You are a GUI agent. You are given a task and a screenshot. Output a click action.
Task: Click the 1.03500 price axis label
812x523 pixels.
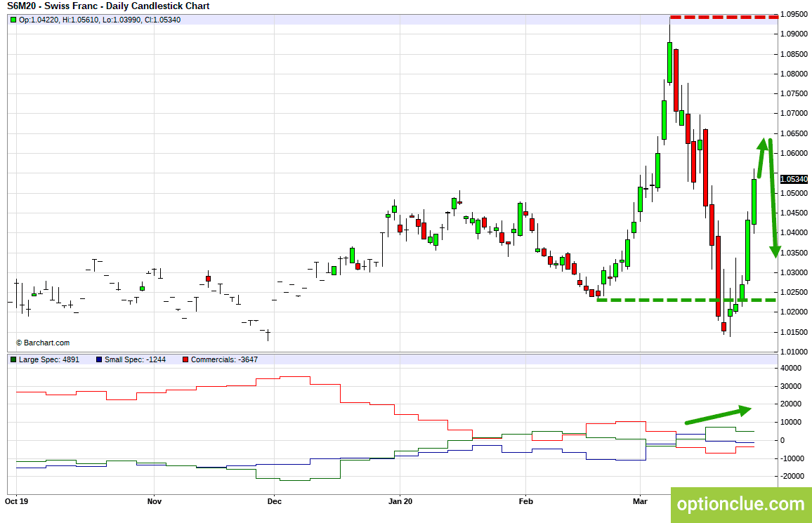pos(794,253)
